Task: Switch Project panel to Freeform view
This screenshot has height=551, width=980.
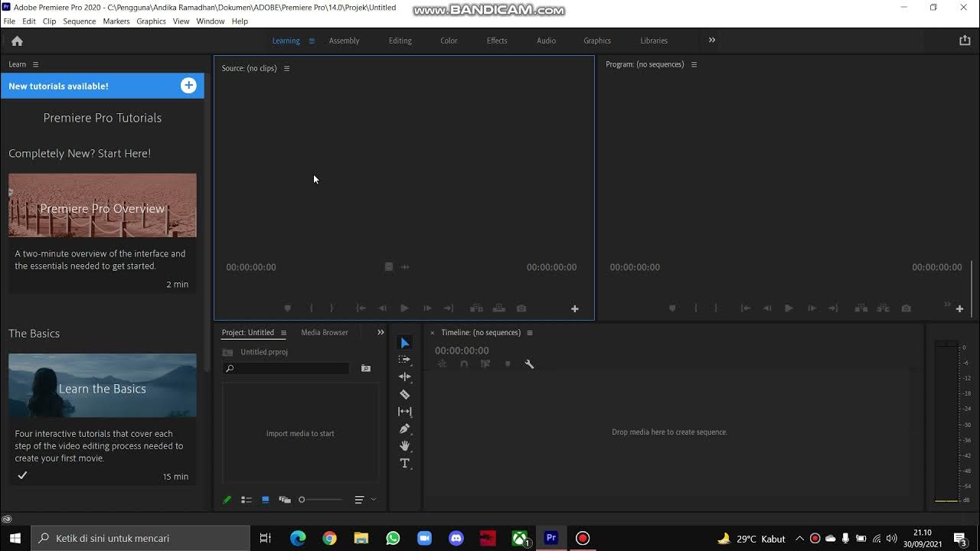Action: coord(285,500)
